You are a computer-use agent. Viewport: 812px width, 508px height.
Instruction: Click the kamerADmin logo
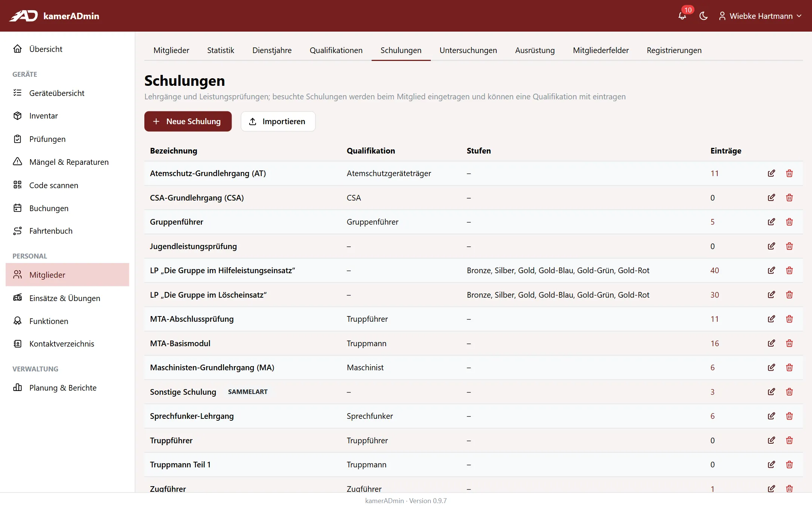point(54,16)
